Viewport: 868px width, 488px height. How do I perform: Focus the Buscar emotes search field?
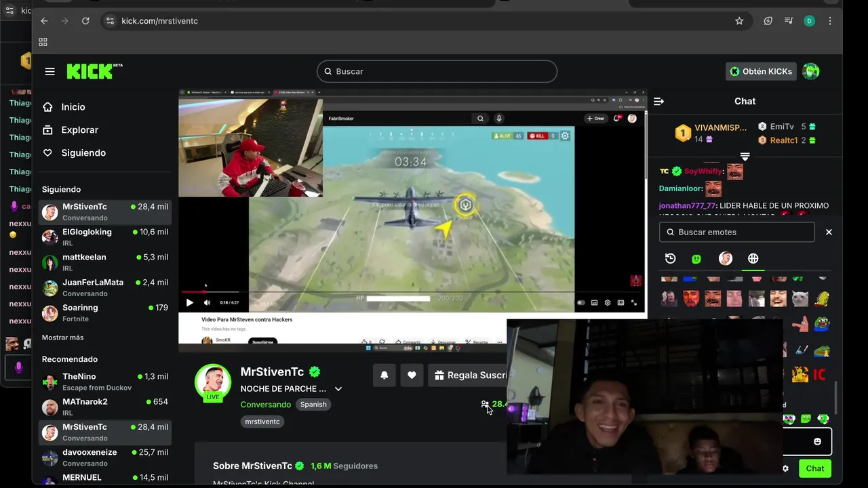tap(737, 232)
